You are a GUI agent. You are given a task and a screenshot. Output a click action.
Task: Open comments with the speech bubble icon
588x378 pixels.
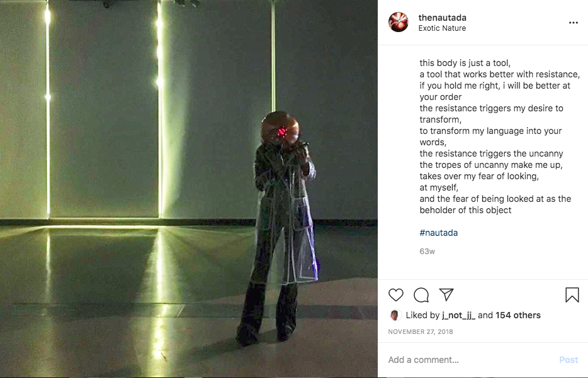[x=421, y=295]
